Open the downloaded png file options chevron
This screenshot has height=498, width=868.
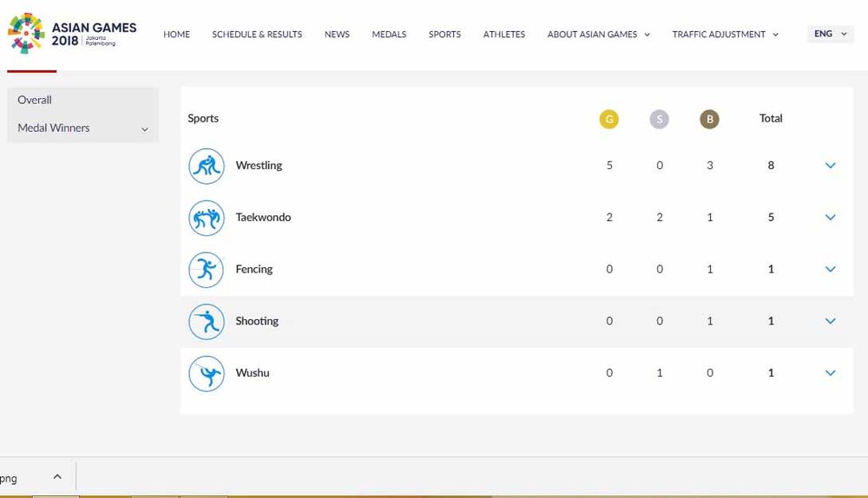(57, 477)
